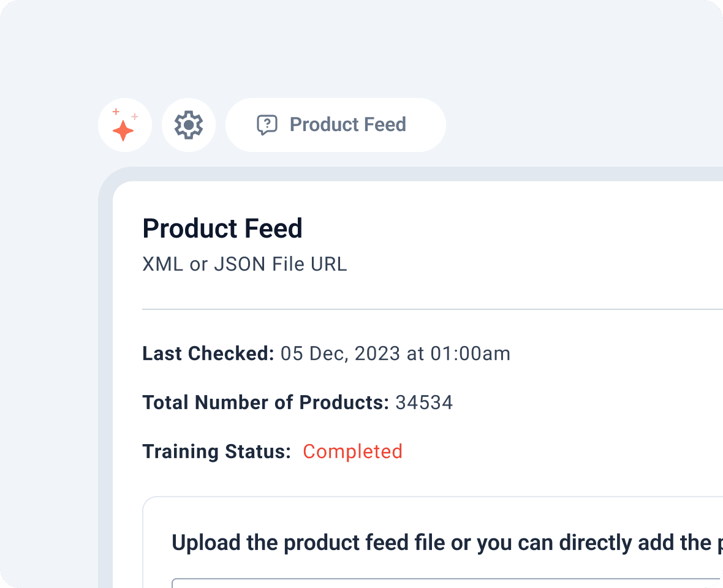Image resolution: width=723 pixels, height=588 pixels.
Task: Click the help bubble inside Product Feed pill
Action: (268, 124)
